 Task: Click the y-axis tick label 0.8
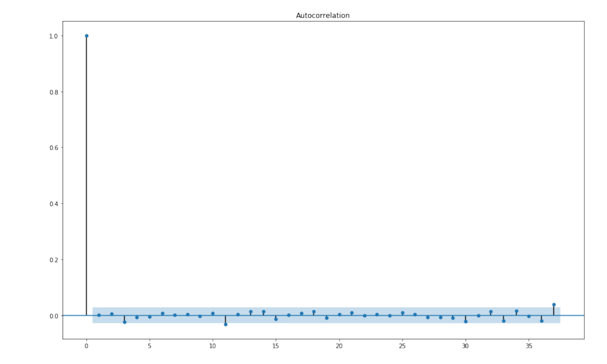(x=53, y=92)
